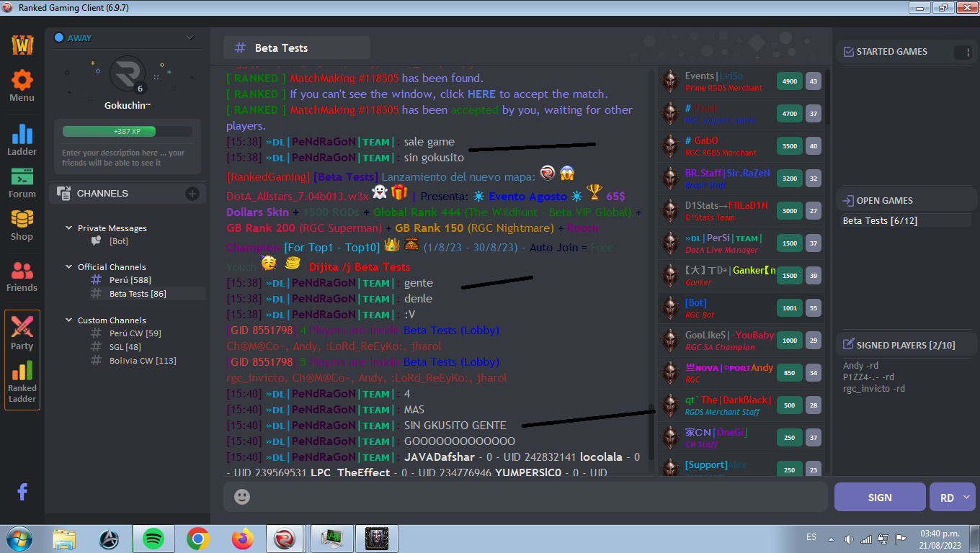This screenshot has height=553, width=980.
Task: Click the +387 XP progress bar
Action: tap(127, 132)
